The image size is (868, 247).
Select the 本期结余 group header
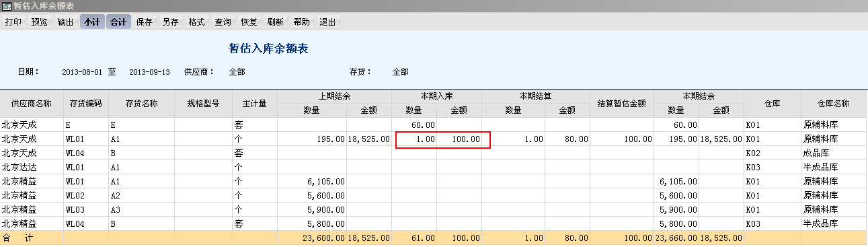point(699,96)
